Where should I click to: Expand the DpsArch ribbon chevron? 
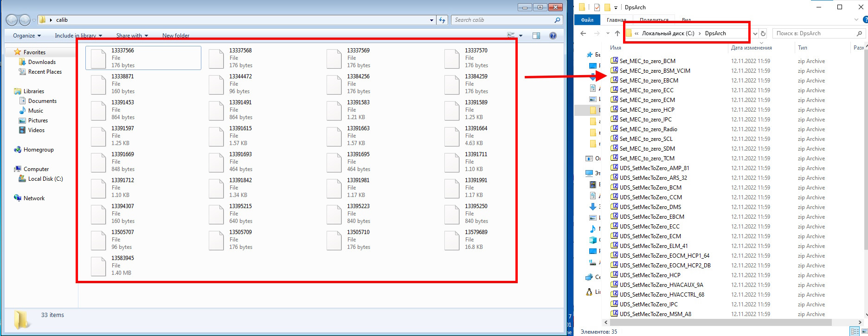(x=856, y=20)
